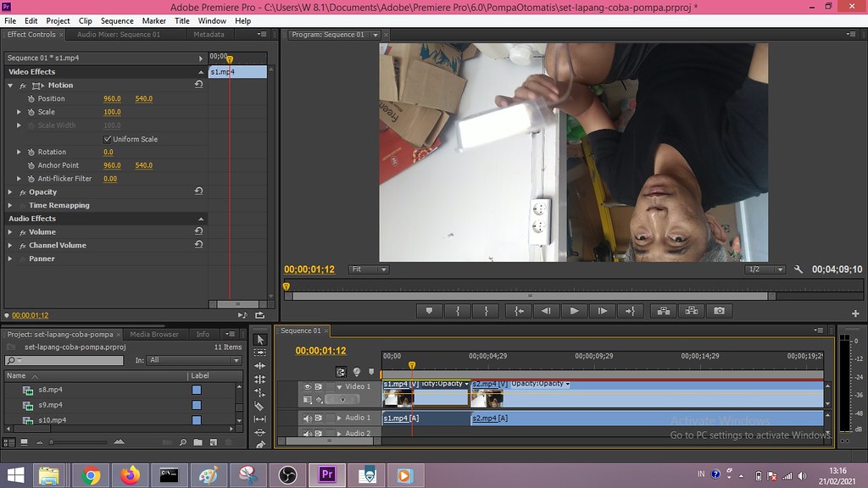Open the Fit zoom level dropdown
The height and width of the screenshot is (488, 868).
pos(368,269)
